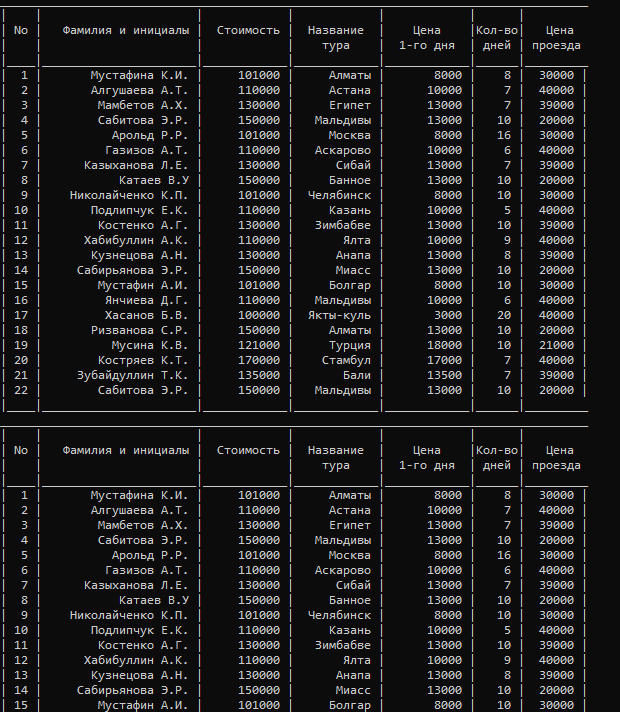Select the tour name Бали

(x=357, y=375)
